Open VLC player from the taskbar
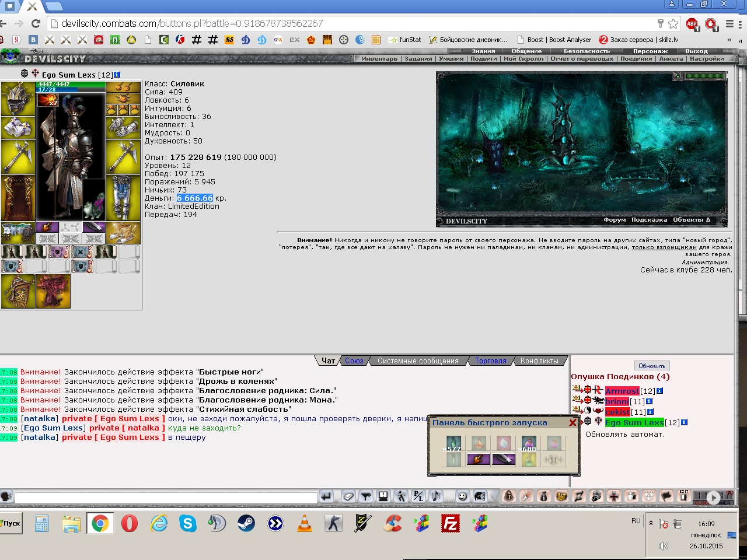This screenshot has width=747, height=560. 305,523
